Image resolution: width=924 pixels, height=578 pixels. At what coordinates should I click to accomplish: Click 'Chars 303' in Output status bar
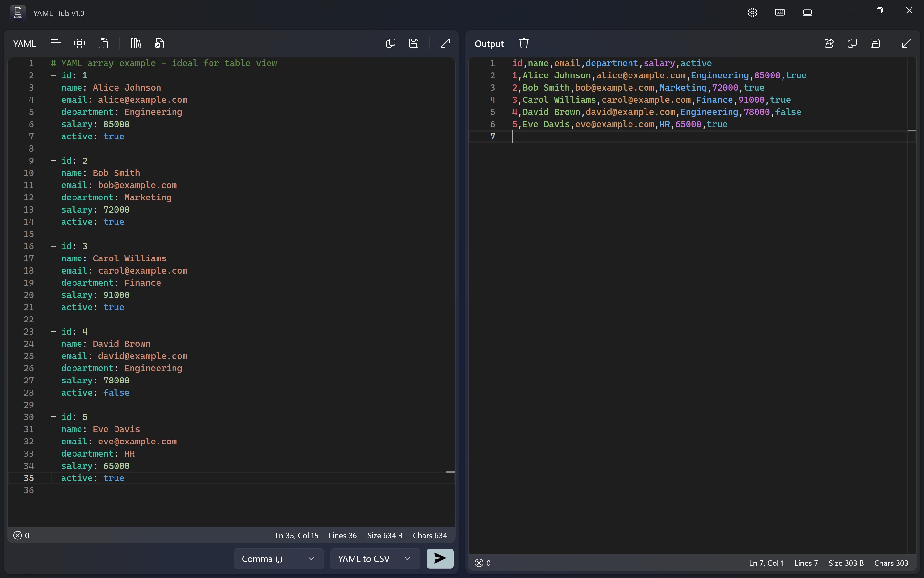pyautogui.click(x=891, y=563)
